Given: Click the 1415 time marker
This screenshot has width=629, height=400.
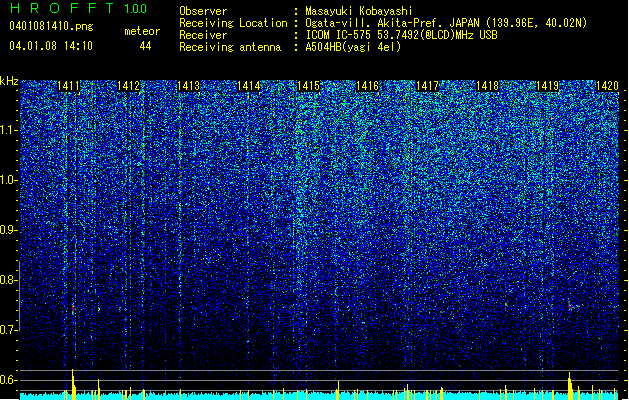Looking at the screenshot, I should click(x=308, y=86).
